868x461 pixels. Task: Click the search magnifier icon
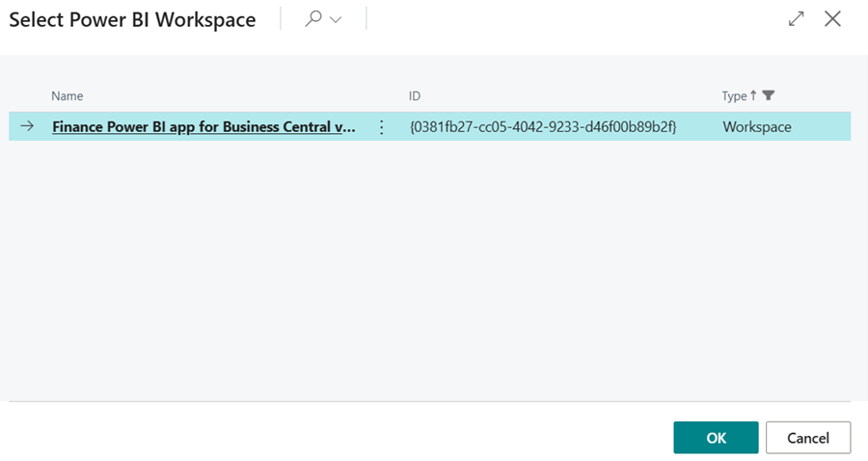click(x=312, y=19)
